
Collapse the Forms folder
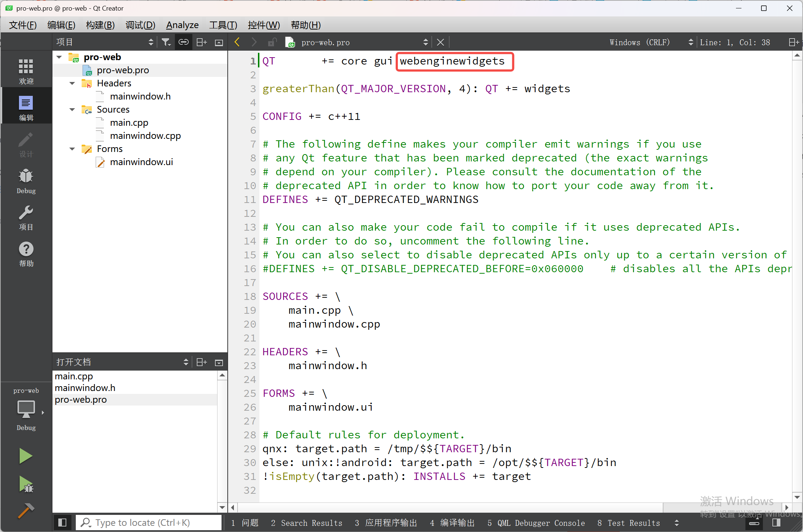tap(72, 149)
